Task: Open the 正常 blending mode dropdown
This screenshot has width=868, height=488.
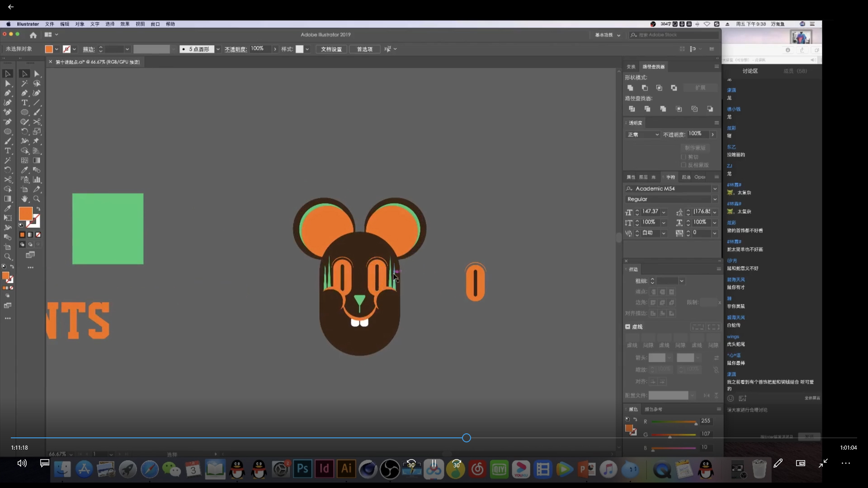Action: 643,135
